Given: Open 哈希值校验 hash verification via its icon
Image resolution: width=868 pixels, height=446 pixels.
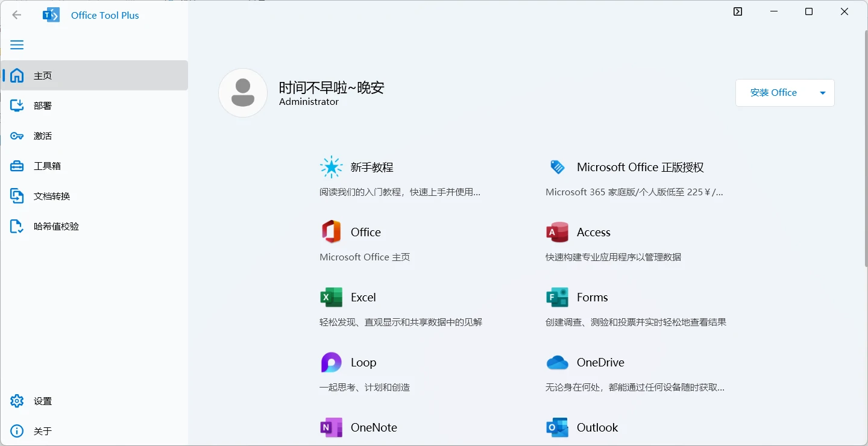Looking at the screenshot, I should (17, 226).
